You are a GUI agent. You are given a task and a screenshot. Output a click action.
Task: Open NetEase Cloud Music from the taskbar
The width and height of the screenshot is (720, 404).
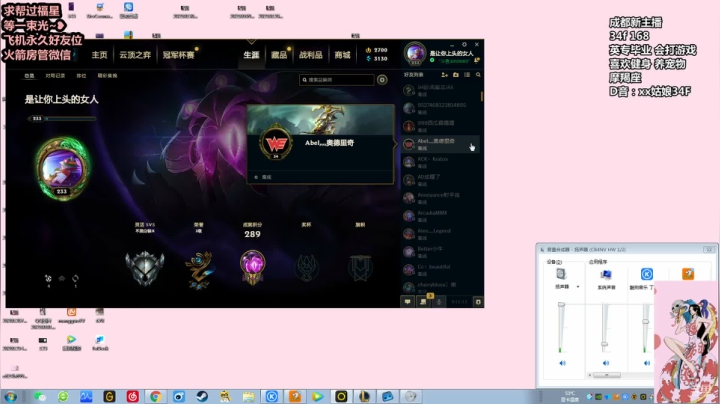(x=132, y=397)
